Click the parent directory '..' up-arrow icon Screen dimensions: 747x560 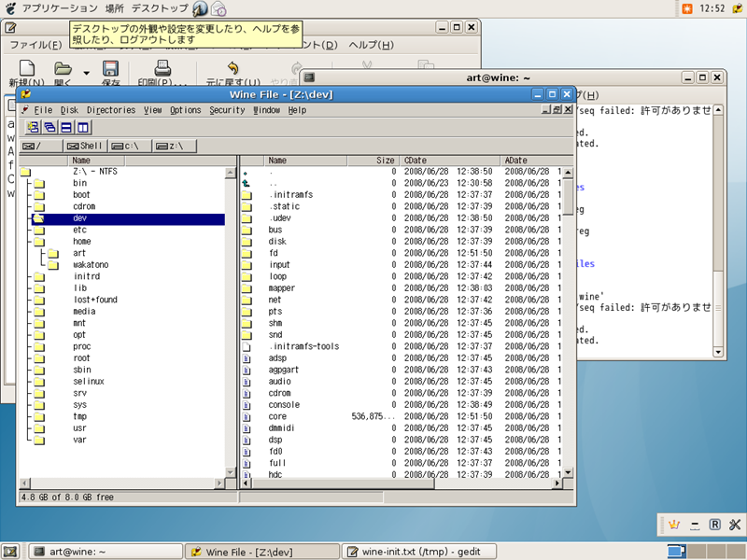point(246,183)
